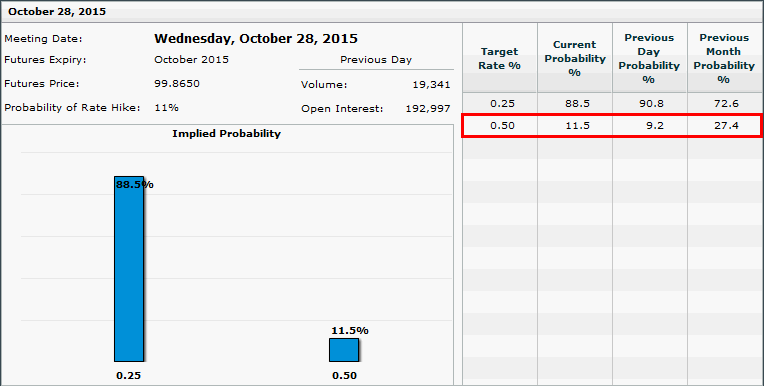
Task: Click the 0.25 axis label under chart
Action: pyautogui.click(x=128, y=376)
